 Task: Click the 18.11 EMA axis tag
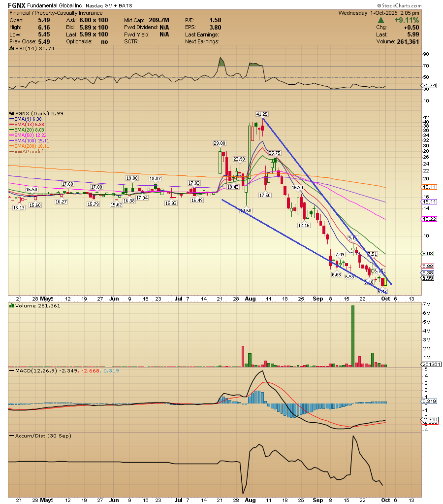coord(427,187)
